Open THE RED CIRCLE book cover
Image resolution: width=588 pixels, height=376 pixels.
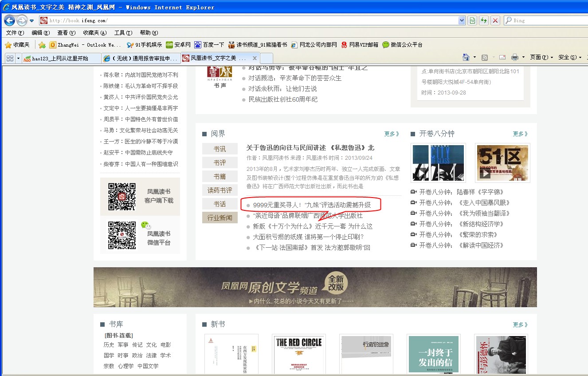(299, 355)
